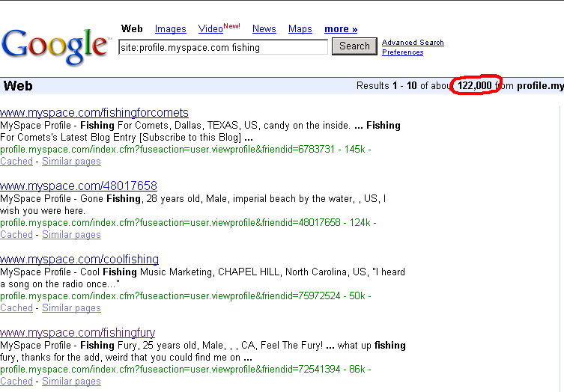The width and height of the screenshot is (564, 392).
Task: View Cached copy of fishingforcomets result
Action: tap(16, 162)
